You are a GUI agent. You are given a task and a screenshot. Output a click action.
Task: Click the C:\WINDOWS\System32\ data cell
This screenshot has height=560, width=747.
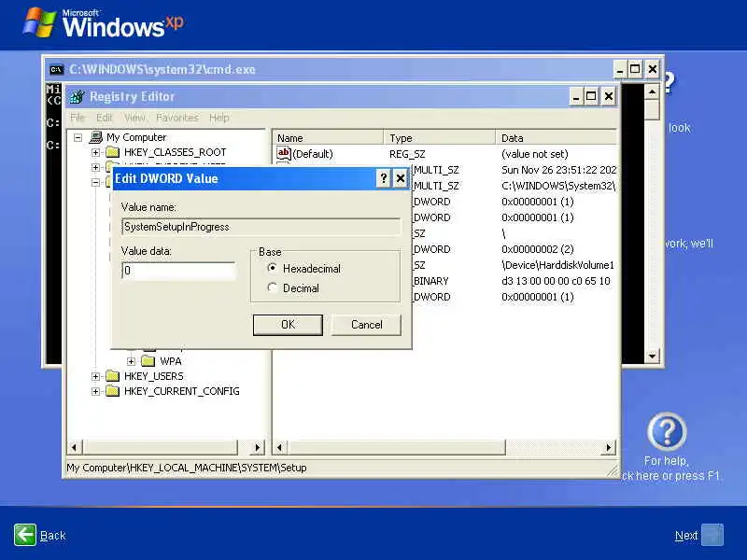pyautogui.click(x=558, y=186)
